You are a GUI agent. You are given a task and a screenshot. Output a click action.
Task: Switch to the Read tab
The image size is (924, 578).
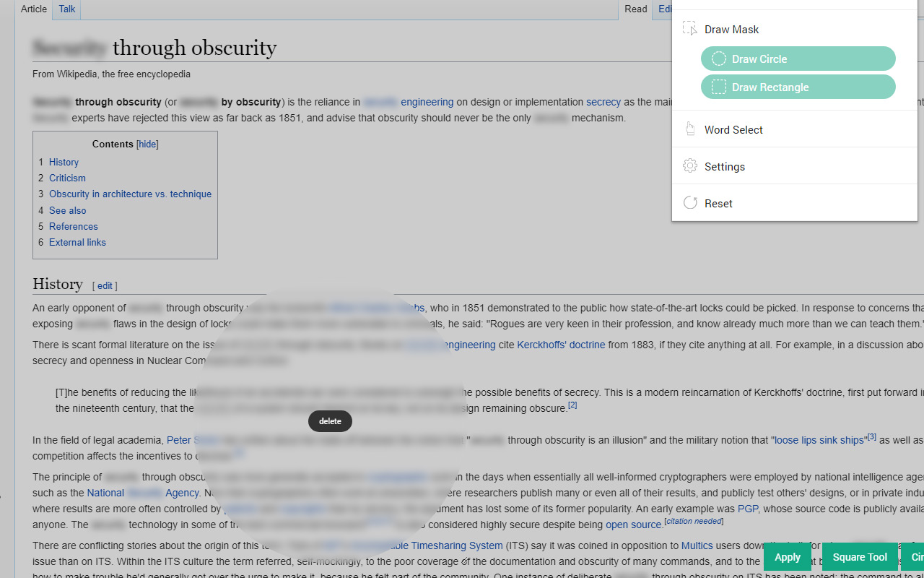pyautogui.click(x=636, y=9)
